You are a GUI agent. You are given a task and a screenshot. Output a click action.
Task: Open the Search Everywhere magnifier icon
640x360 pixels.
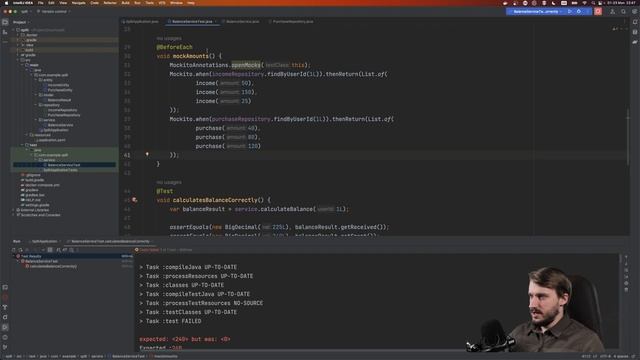pos(623,11)
